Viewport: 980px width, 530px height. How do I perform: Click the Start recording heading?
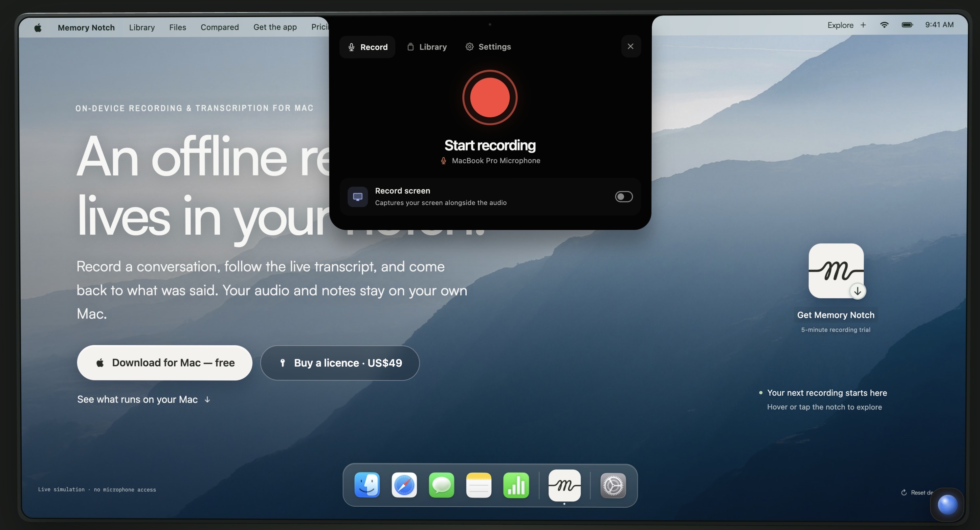click(490, 145)
